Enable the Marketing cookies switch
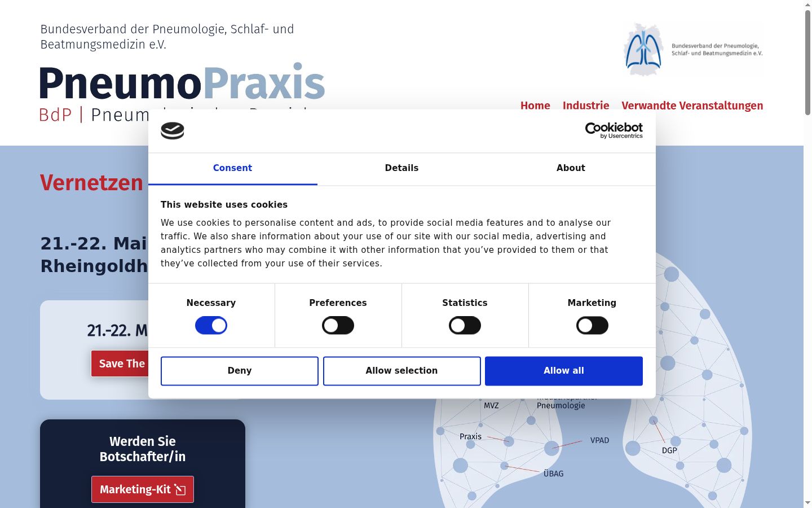812x508 pixels. (592, 326)
